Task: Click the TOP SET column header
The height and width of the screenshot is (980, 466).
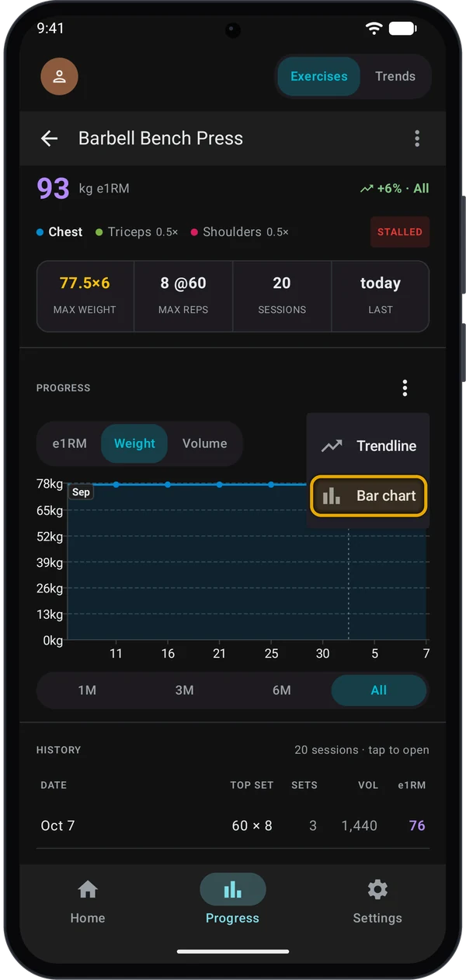Action: point(252,785)
